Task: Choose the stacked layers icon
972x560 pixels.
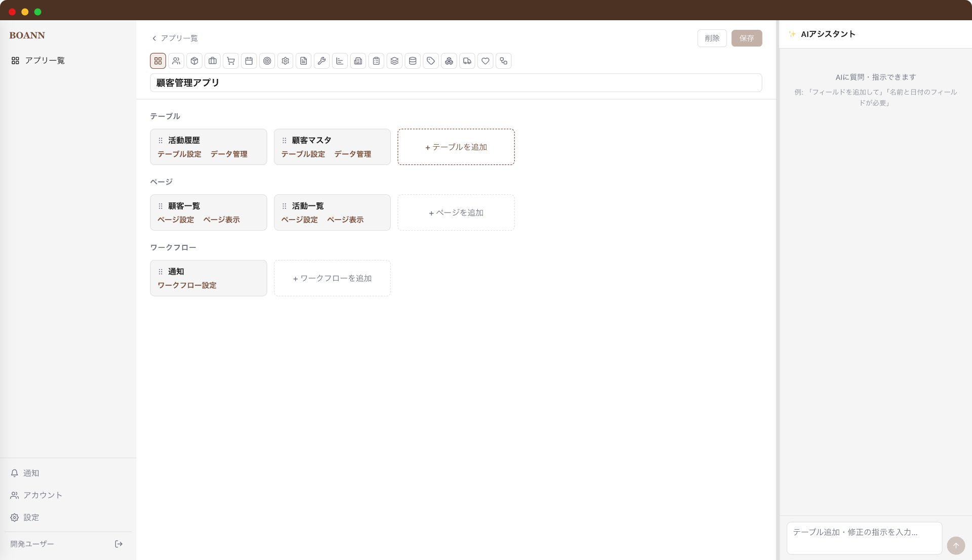Action: pos(395,61)
